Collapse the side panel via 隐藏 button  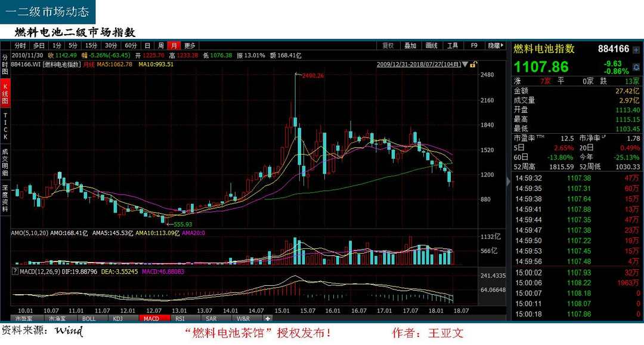point(496,45)
